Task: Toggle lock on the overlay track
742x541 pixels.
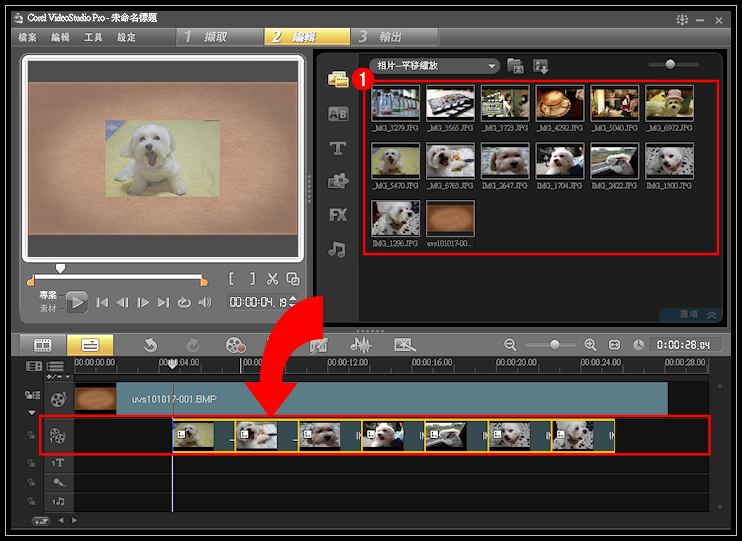Action: 31,435
